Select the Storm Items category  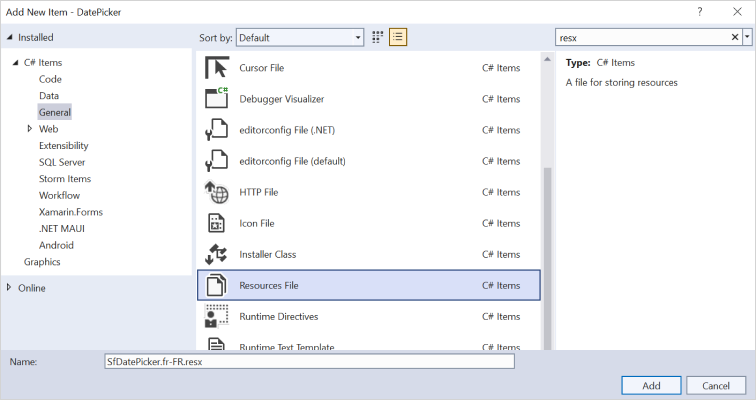click(65, 179)
